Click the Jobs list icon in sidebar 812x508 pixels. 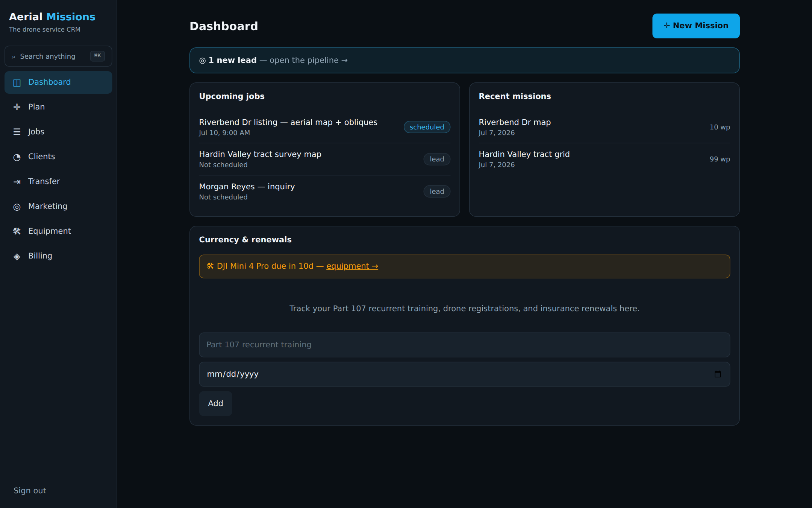(17, 132)
